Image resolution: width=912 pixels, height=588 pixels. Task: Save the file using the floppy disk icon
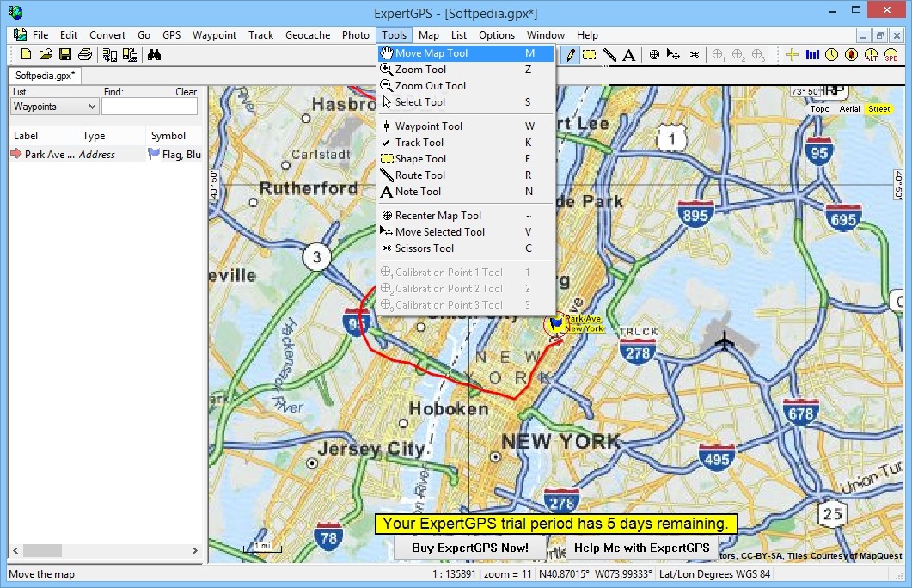65,55
